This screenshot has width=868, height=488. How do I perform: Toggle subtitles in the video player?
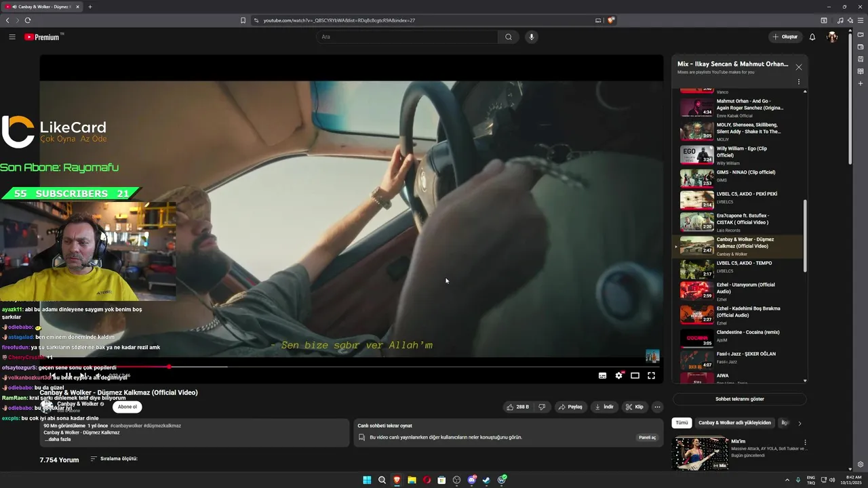602,375
